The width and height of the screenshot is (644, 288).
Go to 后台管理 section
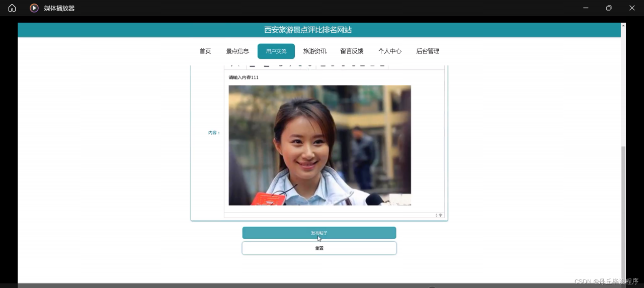pos(428,51)
